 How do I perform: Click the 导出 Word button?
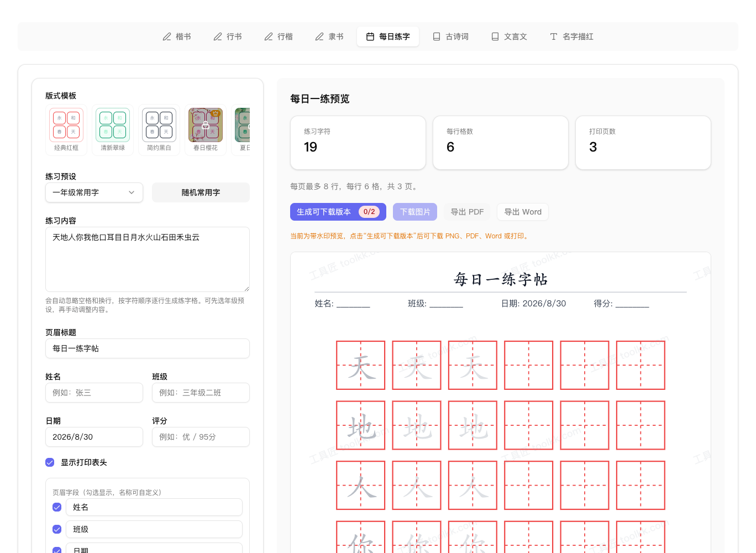coord(523,212)
